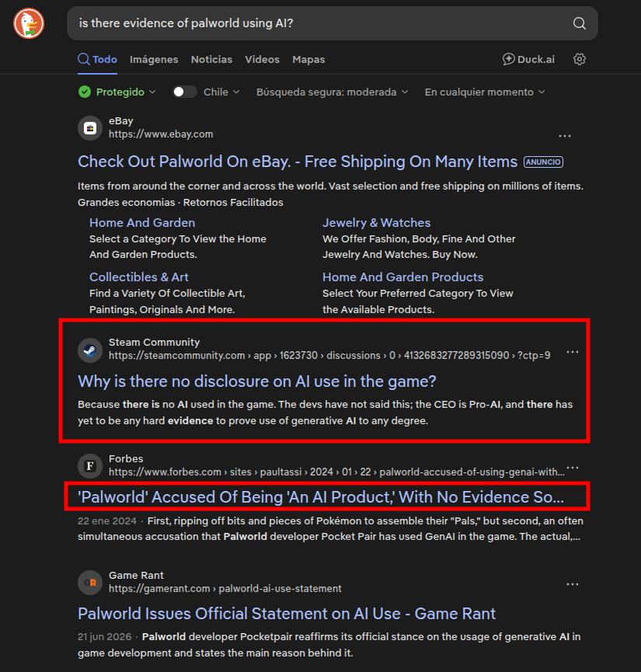Click the forbes.com paultassi URL

(336, 472)
